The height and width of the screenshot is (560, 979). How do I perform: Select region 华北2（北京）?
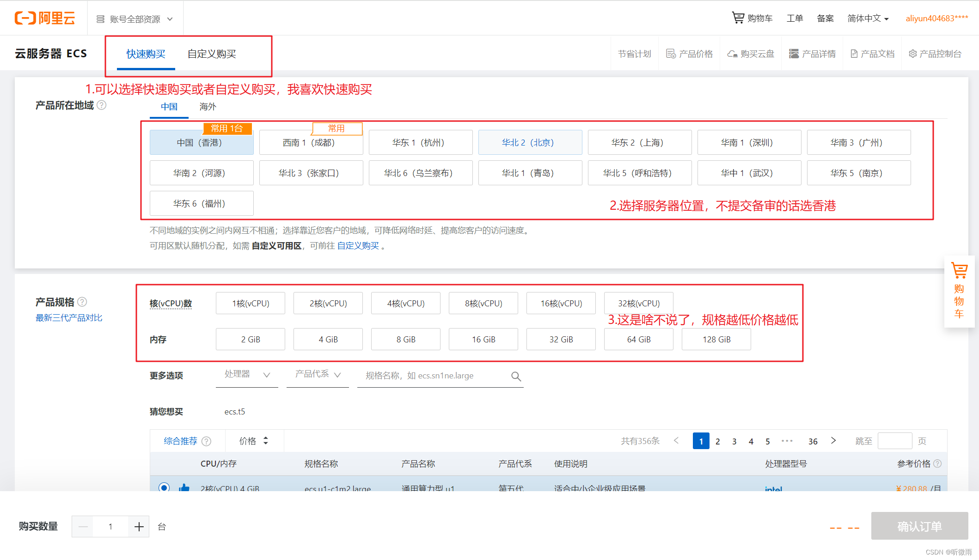point(530,142)
